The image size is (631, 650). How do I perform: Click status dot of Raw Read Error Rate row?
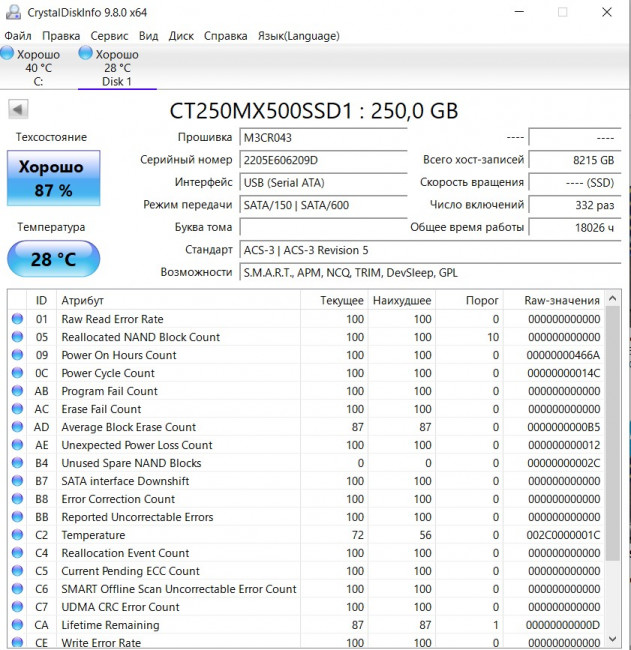tap(17, 319)
